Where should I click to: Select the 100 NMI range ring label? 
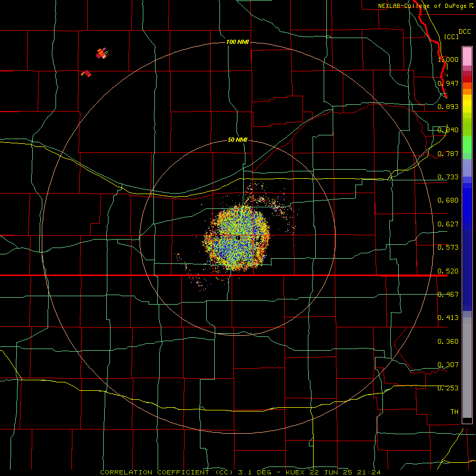click(237, 42)
